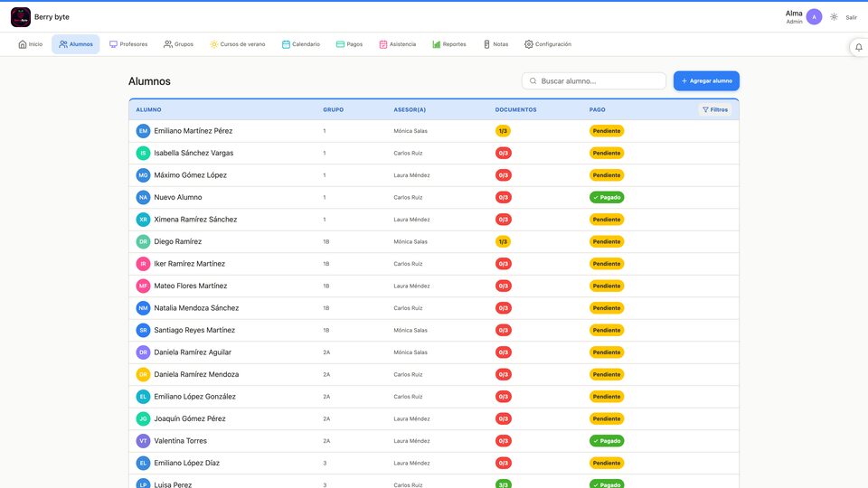Click the JG avatar of Joaquín Gómez Pérez

coord(144,418)
